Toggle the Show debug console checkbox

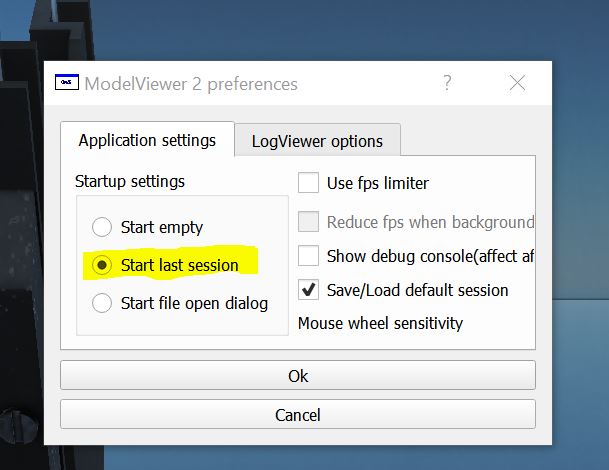(308, 256)
